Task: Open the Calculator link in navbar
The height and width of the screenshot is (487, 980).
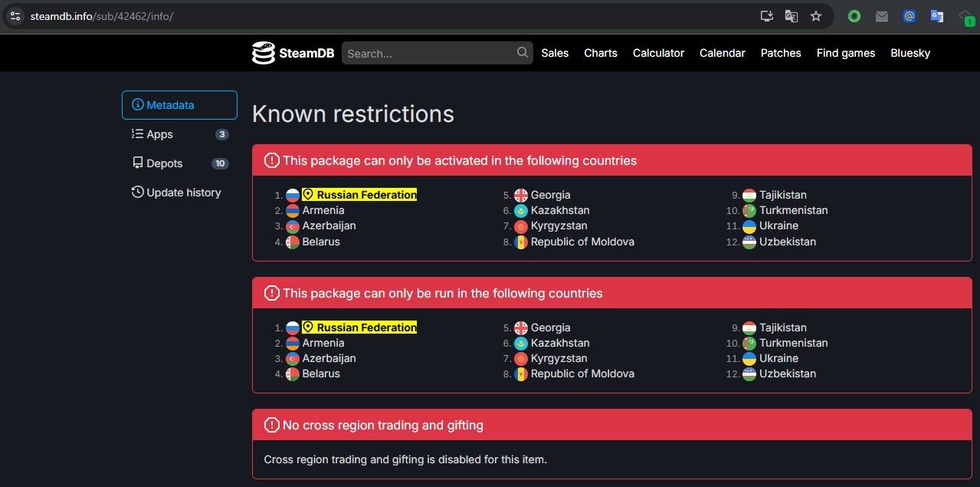Action: tap(658, 53)
